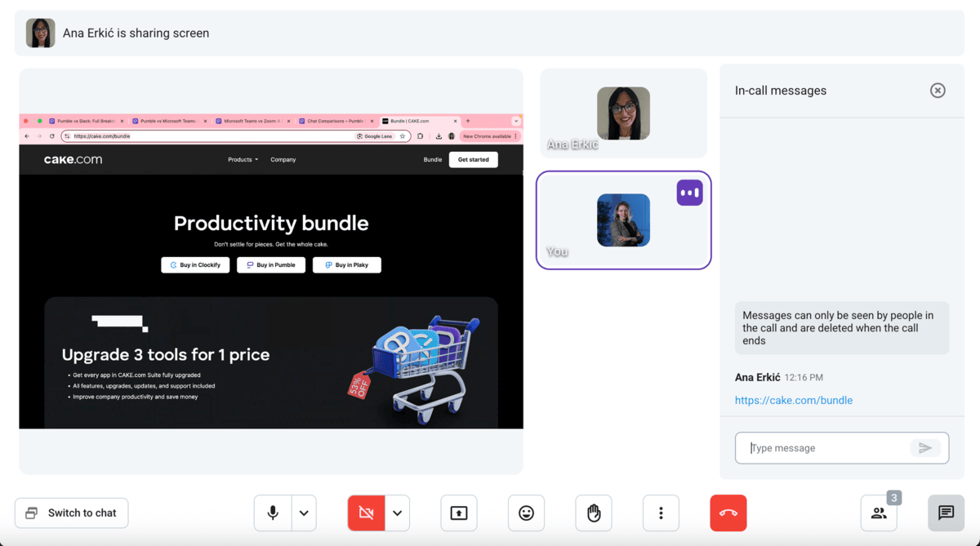The image size is (980, 546).
Task: Open a new browser tab with plus
Action: (x=468, y=121)
